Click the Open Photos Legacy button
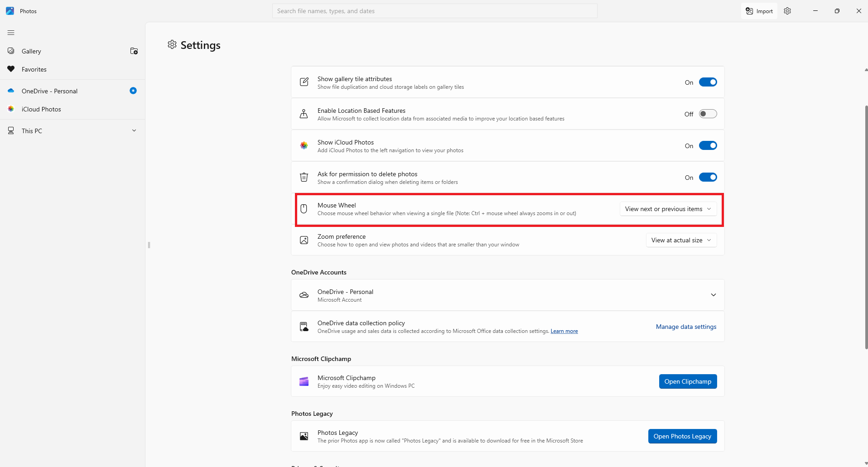The image size is (868, 467). (x=683, y=436)
